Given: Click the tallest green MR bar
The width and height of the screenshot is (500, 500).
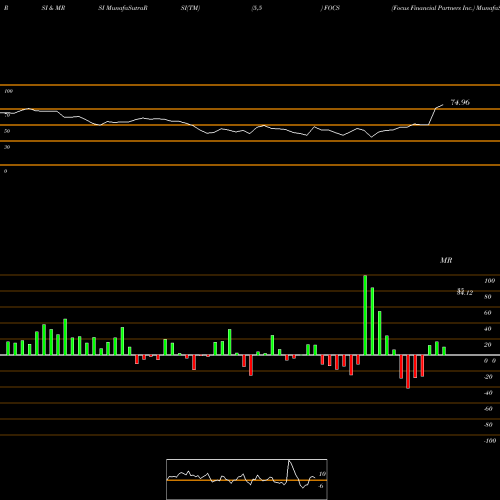Looking at the screenshot, I should (365, 315).
